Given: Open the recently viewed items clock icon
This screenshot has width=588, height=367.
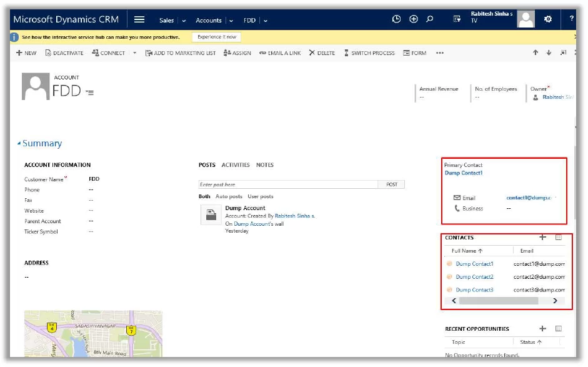Looking at the screenshot, I should tap(396, 19).
